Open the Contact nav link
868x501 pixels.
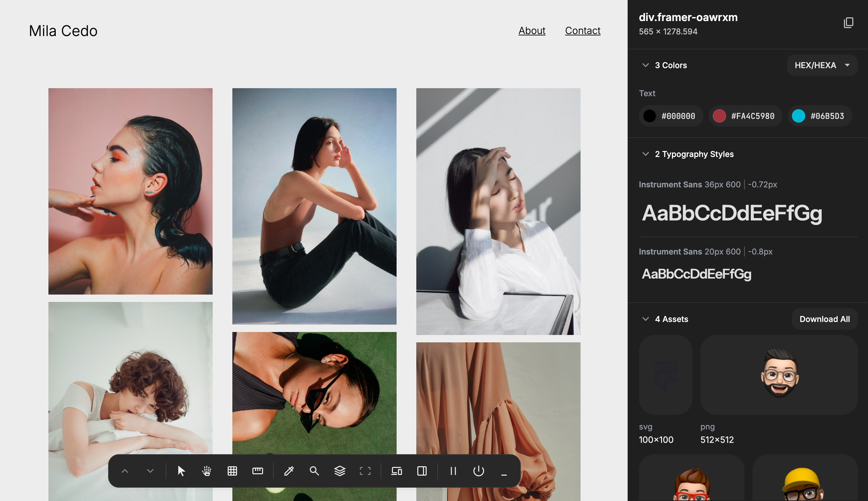coord(583,31)
